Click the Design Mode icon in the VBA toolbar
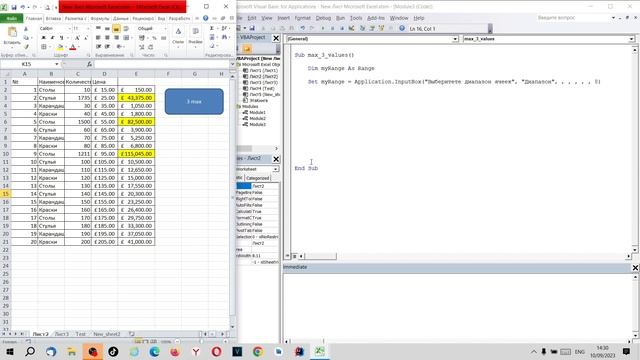 (351, 28)
